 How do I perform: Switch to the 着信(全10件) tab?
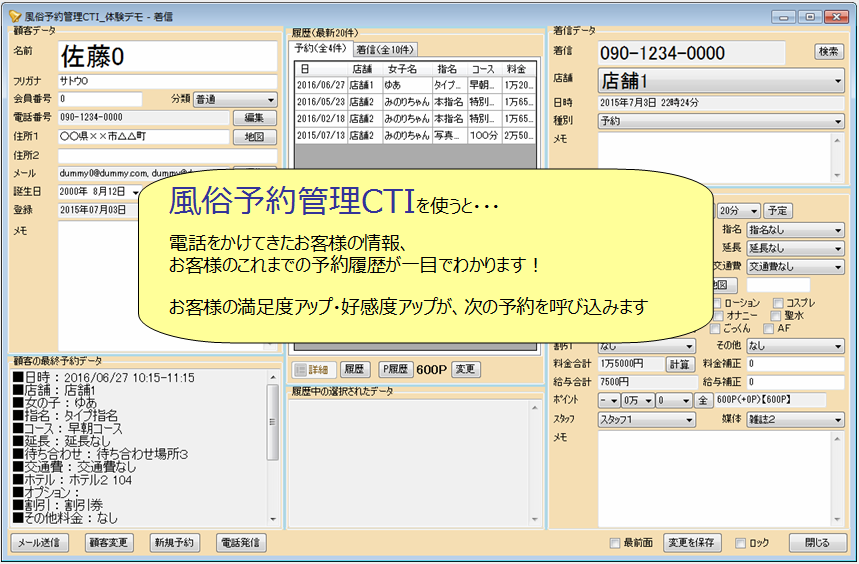(386, 49)
